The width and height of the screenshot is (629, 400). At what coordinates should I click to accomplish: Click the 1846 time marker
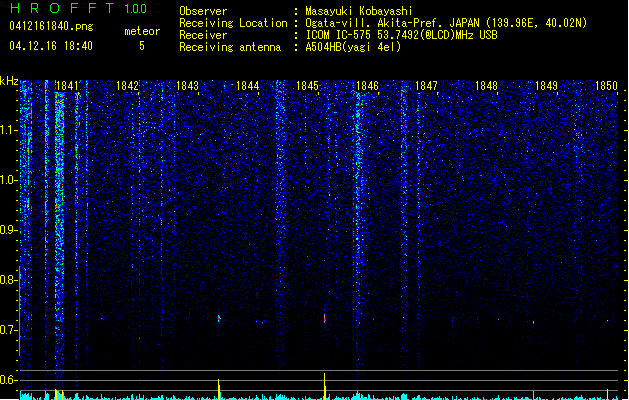pos(367,86)
